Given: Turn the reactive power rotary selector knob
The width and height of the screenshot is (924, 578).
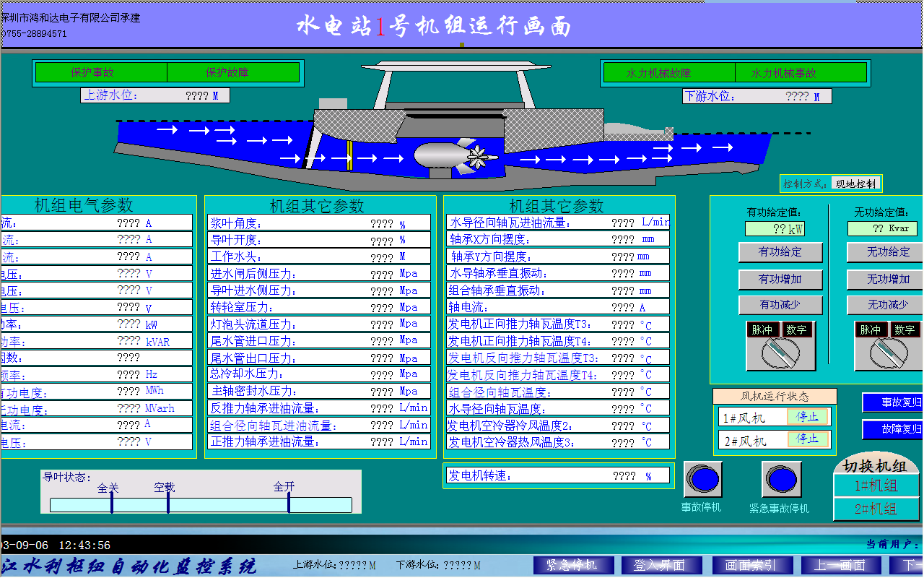Looking at the screenshot, I should 889,354.
